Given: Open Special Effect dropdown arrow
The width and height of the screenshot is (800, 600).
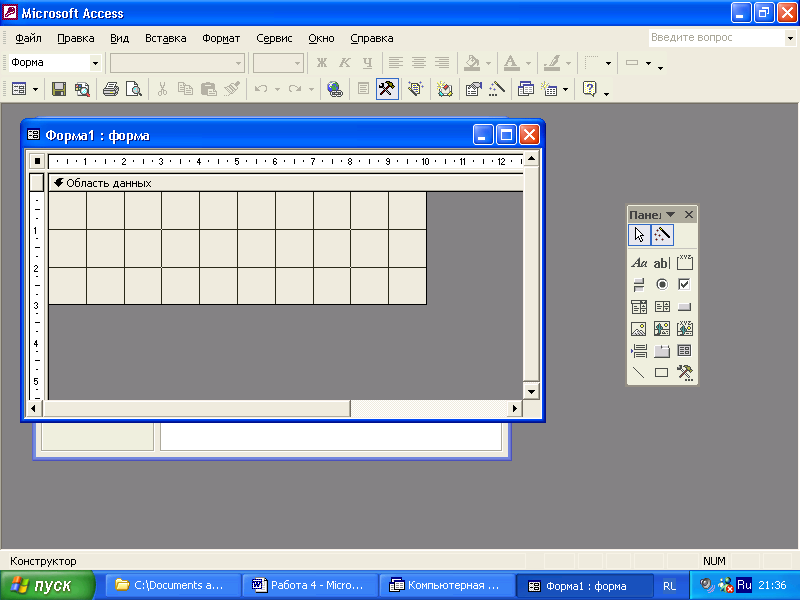Looking at the screenshot, I should pos(648,63).
